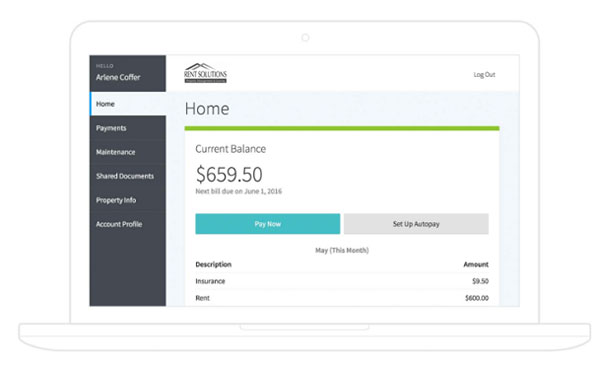Open the Home sidebar item
Image resolution: width=596 pixels, height=375 pixels.
click(x=128, y=104)
